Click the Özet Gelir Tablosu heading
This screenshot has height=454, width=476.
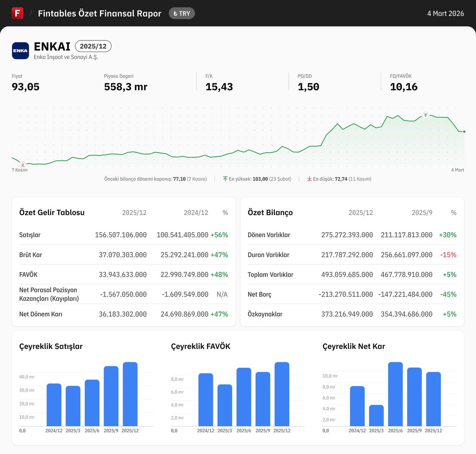[52, 213]
